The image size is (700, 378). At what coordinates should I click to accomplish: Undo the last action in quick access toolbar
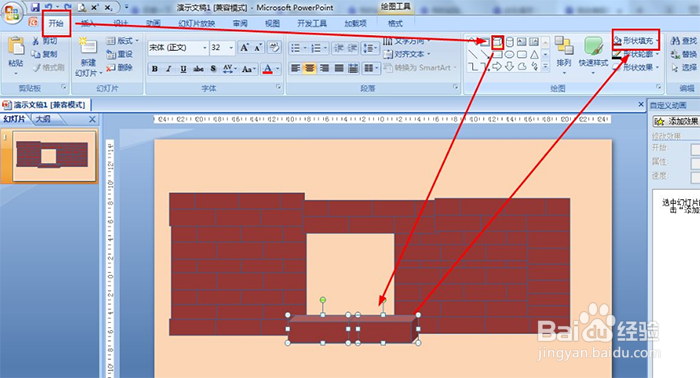coord(49,8)
